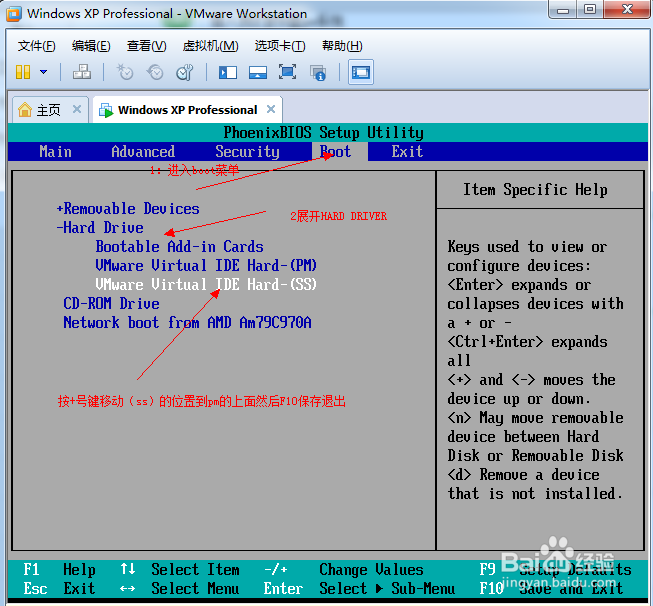Click the console view icon
This screenshot has height=606, width=653.
coord(361,72)
